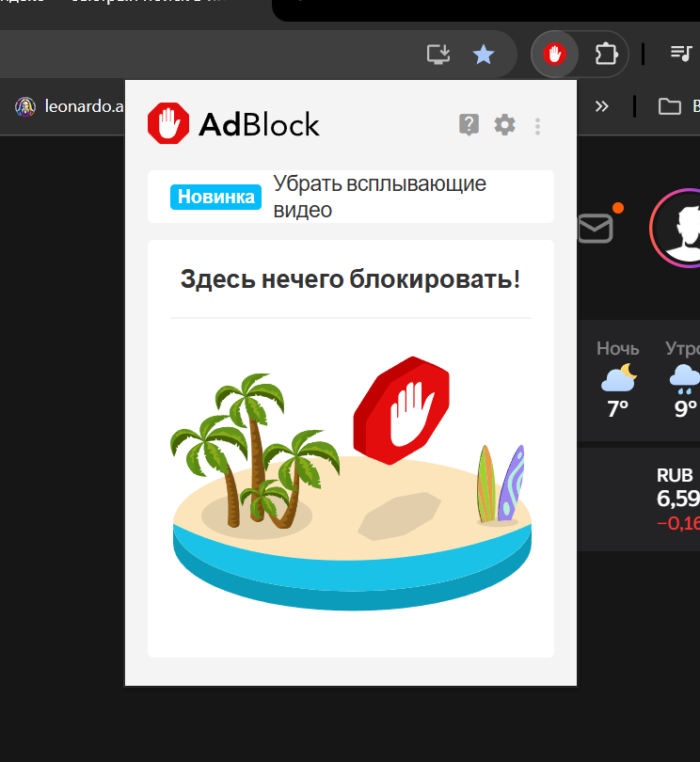Viewport: 700px width, 762px height.
Task: Expand hidden bookmarks chevron
Action: tap(602, 106)
